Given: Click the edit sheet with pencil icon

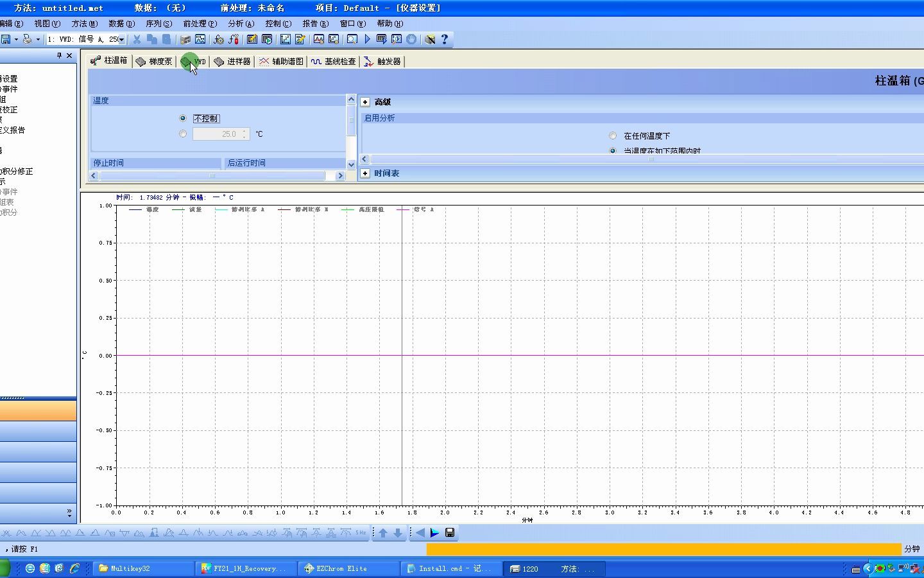Looking at the screenshot, I should tap(300, 39).
